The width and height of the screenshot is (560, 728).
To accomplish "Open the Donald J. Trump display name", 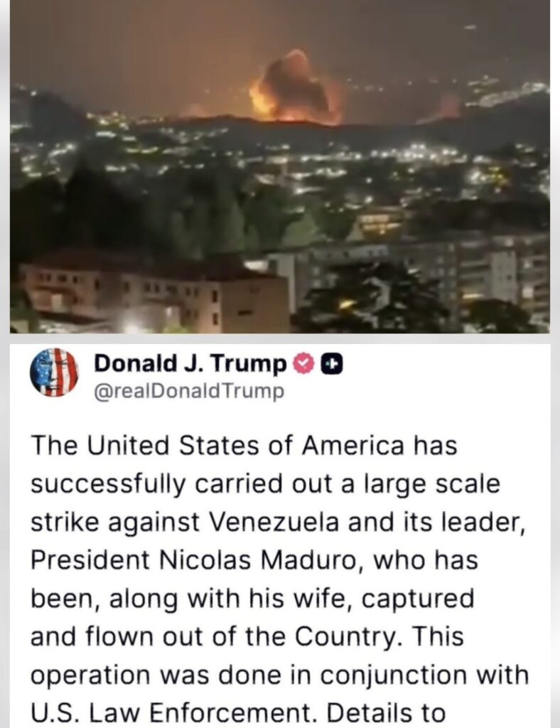I will pos(190,365).
